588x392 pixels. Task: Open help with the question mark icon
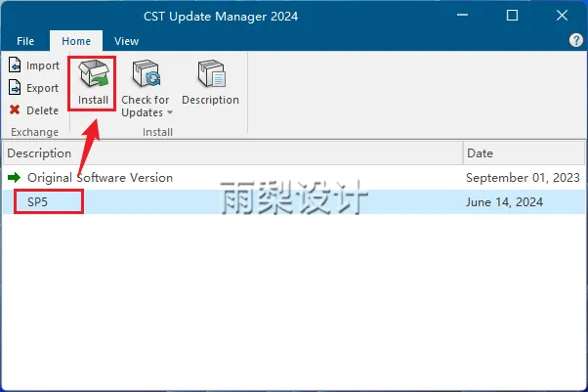(x=576, y=40)
